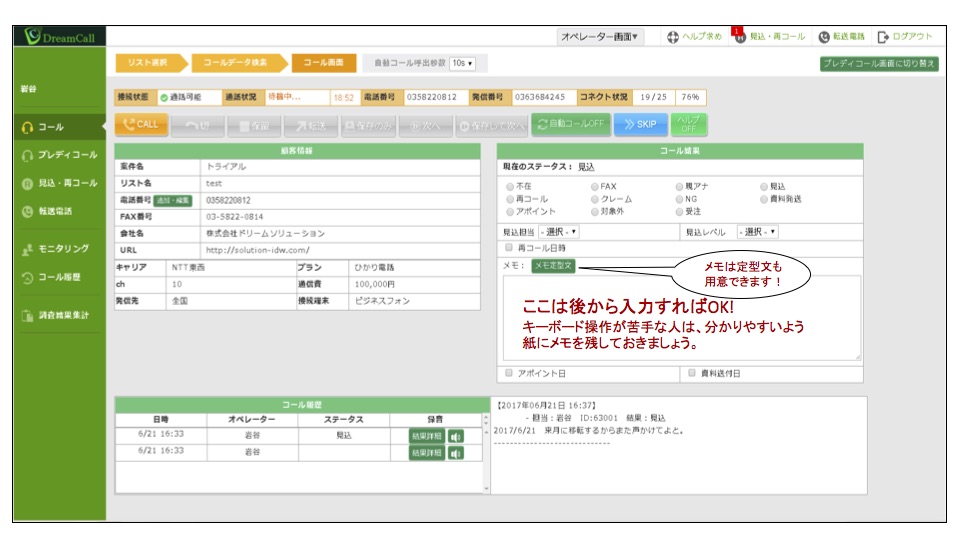The image size is (960, 540).
Task: Select the 不在 radio button
Action: pos(511,186)
